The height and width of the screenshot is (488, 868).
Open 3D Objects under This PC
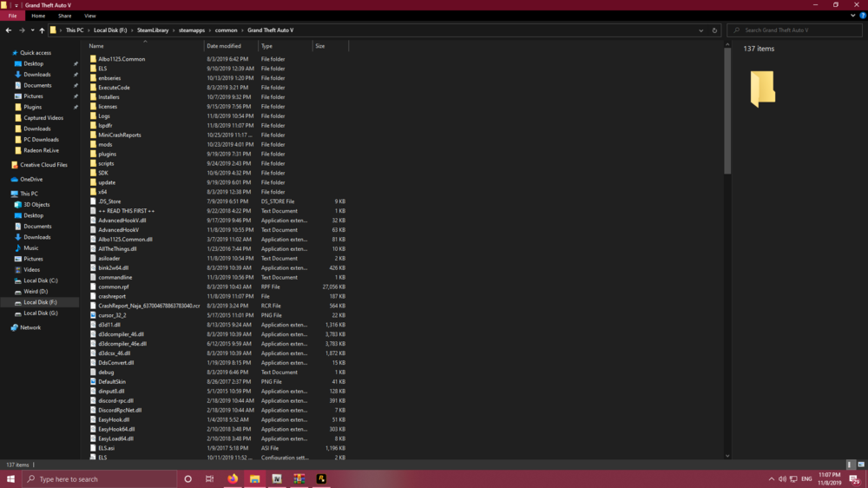pyautogui.click(x=36, y=205)
